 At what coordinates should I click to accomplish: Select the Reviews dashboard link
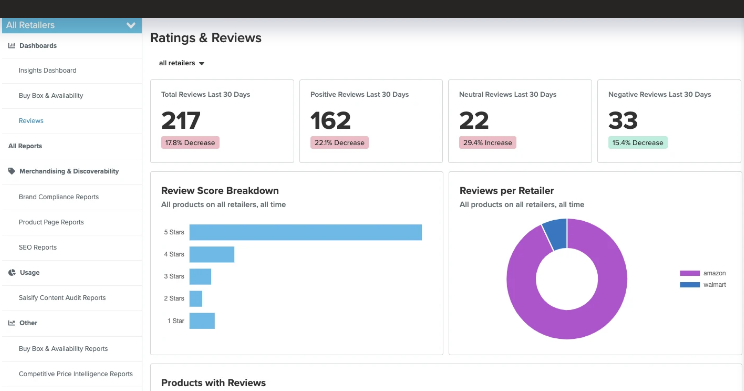(31, 121)
